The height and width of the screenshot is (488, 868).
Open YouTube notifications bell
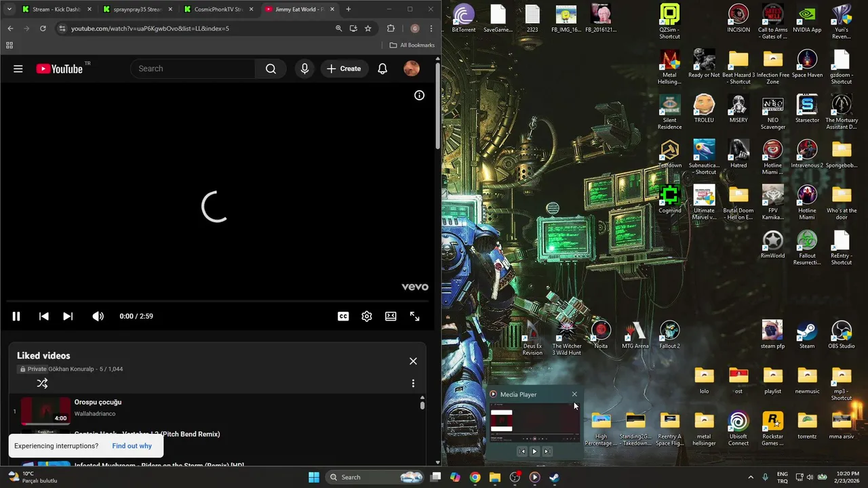[382, 68]
